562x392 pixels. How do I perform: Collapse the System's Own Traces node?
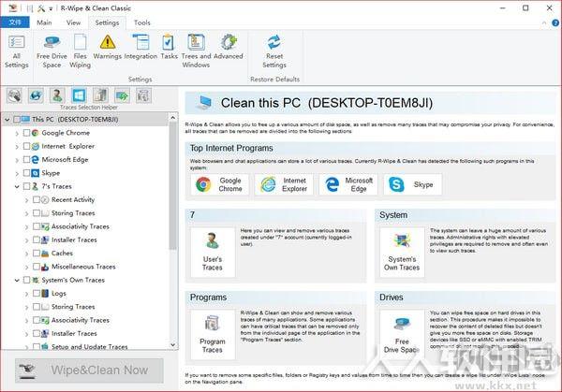pos(17,281)
